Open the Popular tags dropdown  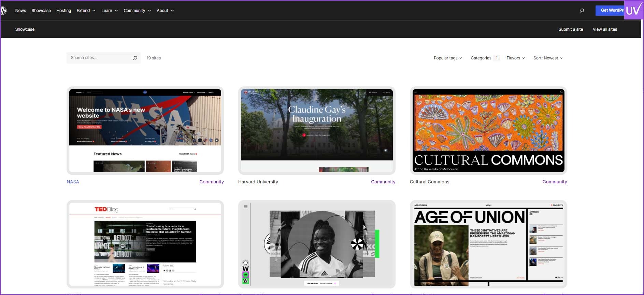pyautogui.click(x=448, y=58)
